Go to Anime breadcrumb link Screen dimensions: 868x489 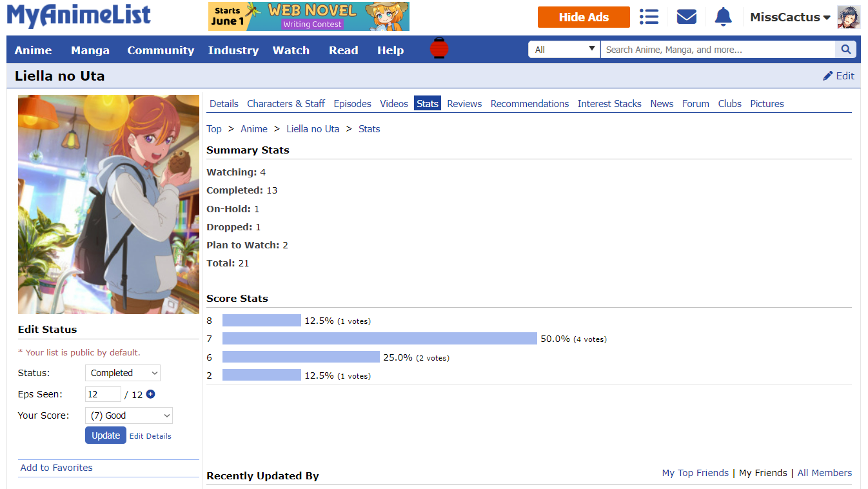tap(254, 129)
